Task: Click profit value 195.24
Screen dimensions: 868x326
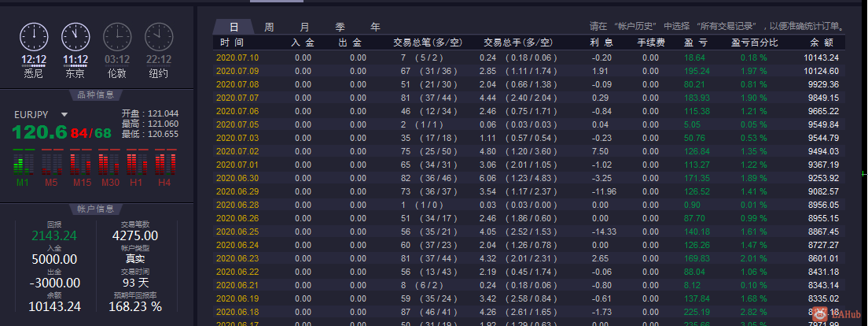Action: click(697, 71)
